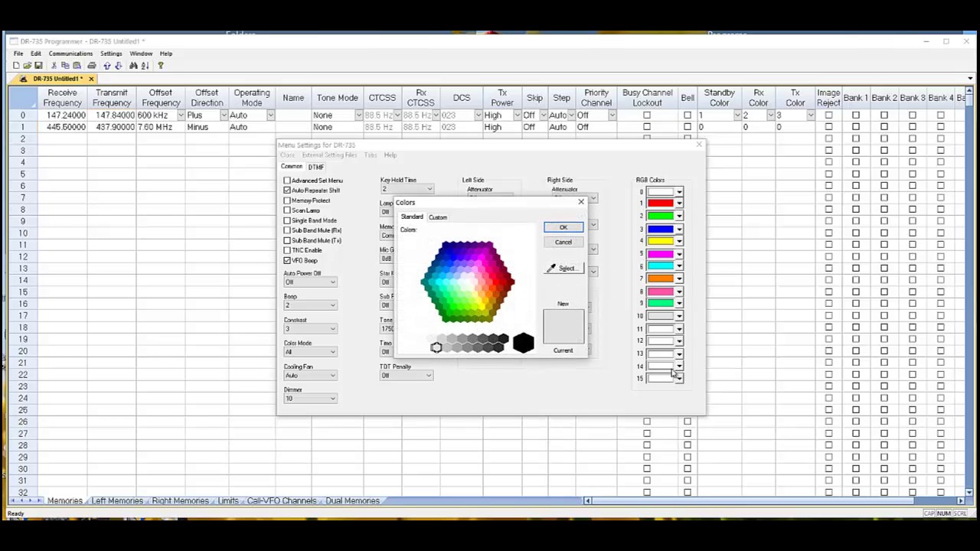Image resolution: width=980 pixels, height=551 pixels.
Task: Enable Sub Band Mute (Rx) checkbox
Action: [287, 230]
